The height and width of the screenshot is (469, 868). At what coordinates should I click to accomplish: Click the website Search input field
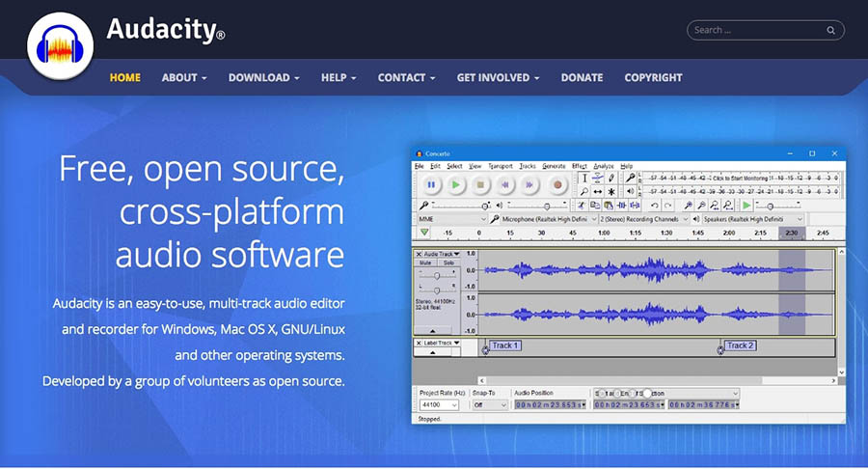(x=766, y=30)
